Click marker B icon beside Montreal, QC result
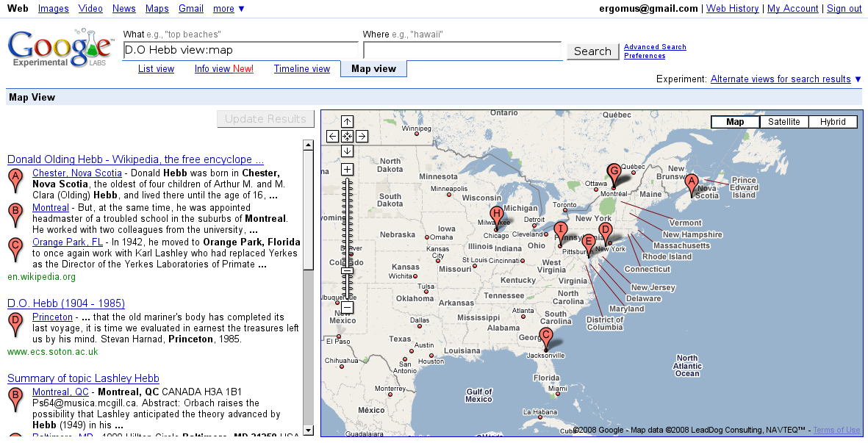 (15, 400)
